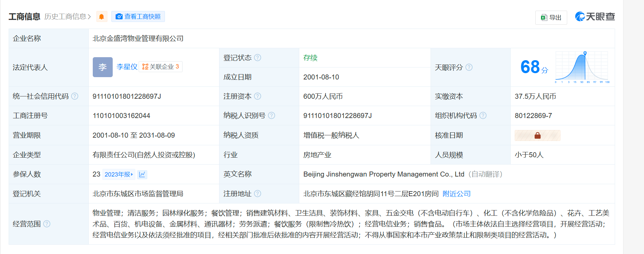Click help icon next to 经营范围
644x254 pixels.
(47, 224)
